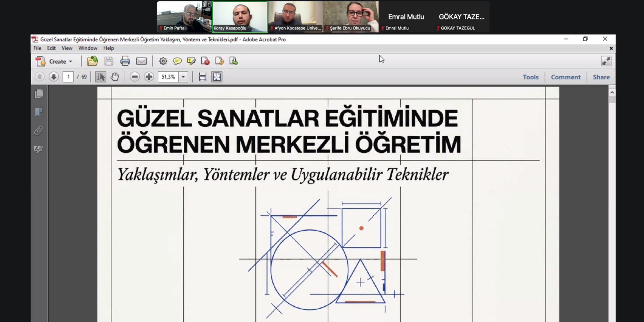Click the Print icon in toolbar
This screenshot has width=644, height=322.
(x=125, y=61)
